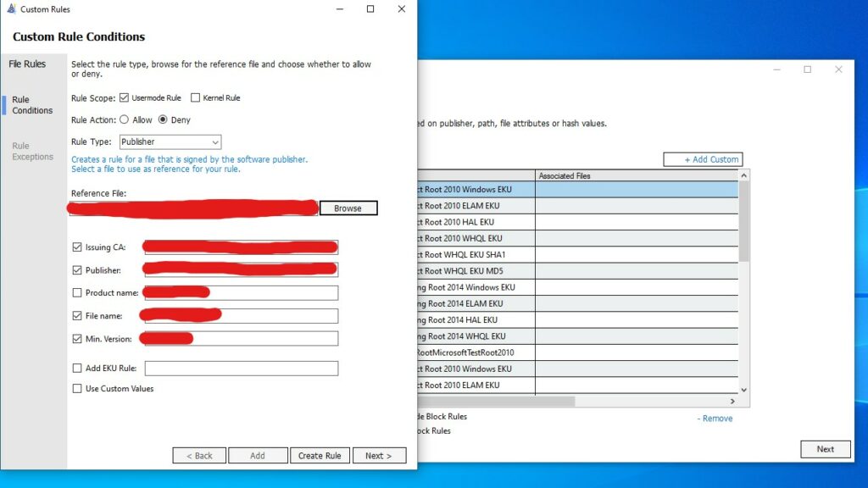Open the Rule Type dropdown

coord(170,142)
